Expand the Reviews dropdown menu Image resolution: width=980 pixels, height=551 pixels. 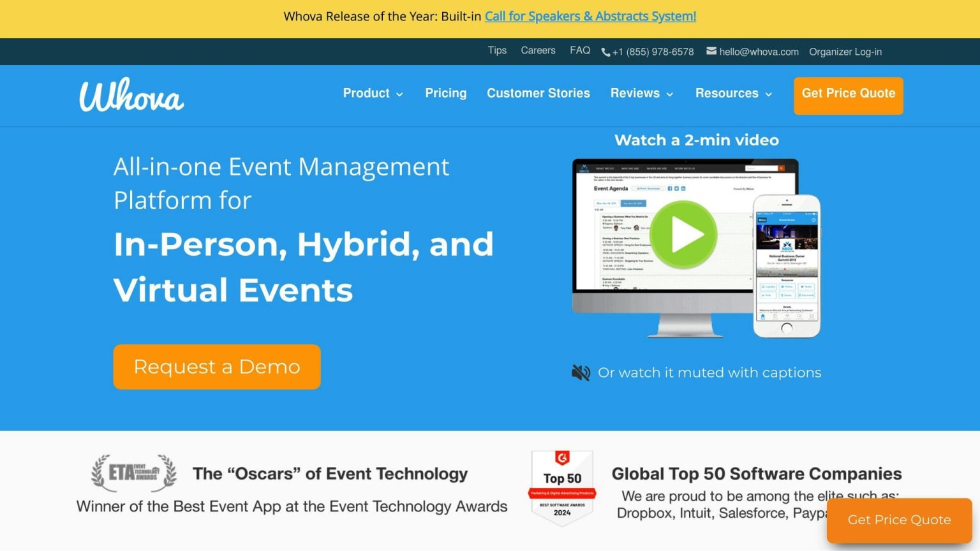coord(642,93)
